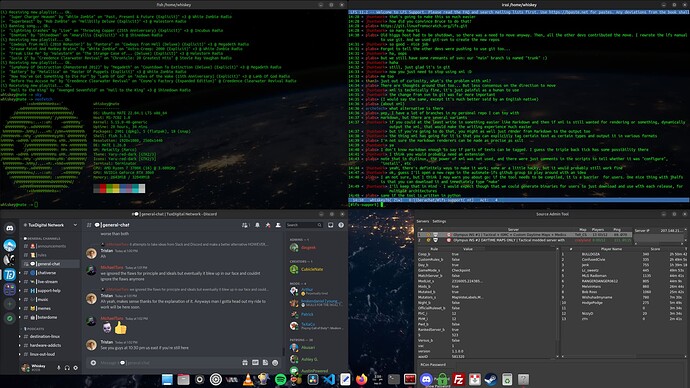Viewport: 690px width, 388px height.
Task: Open the trash icon in dock
Action: click(x=507, y=379)
